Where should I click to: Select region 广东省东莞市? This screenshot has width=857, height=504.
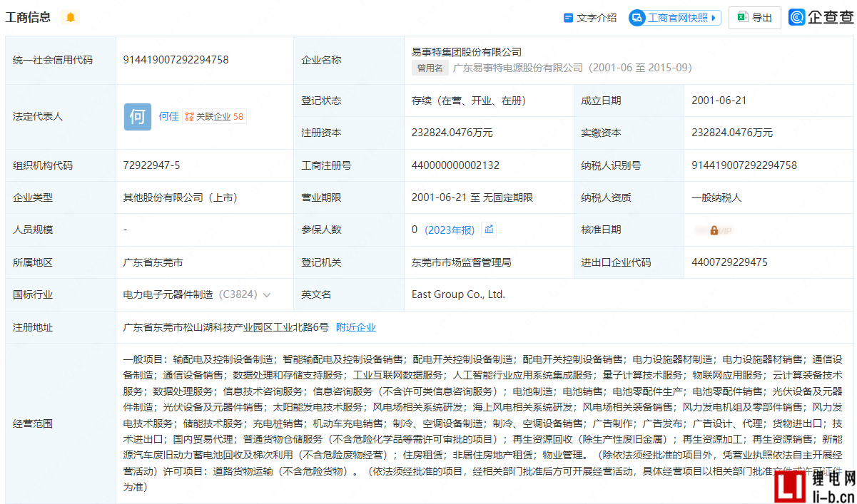(153, 262)
